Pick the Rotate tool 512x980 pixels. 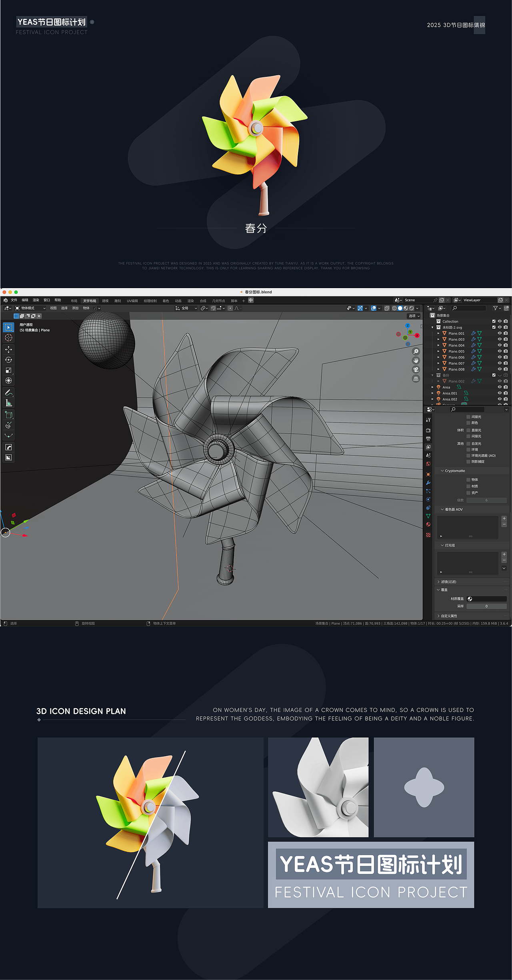(x=8, y=360)
